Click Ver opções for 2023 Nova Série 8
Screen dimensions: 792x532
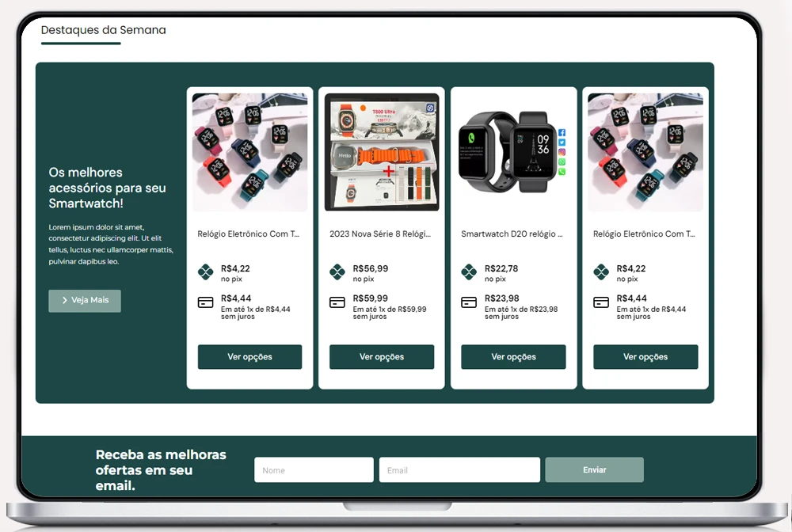click(x=381, y=357)
